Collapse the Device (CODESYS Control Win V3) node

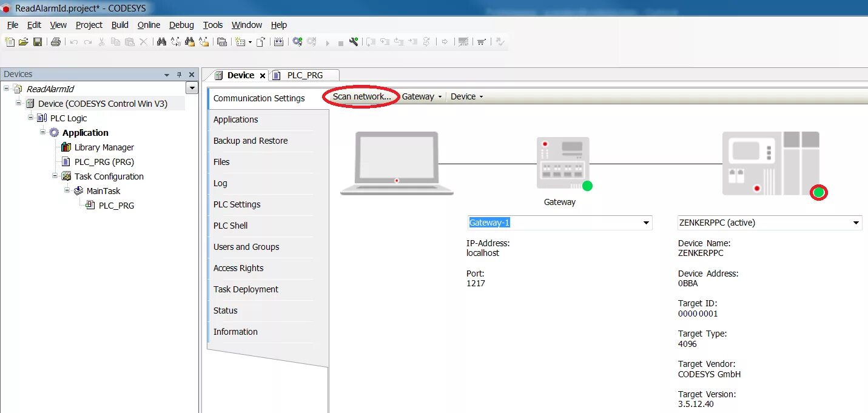(19, 102)
